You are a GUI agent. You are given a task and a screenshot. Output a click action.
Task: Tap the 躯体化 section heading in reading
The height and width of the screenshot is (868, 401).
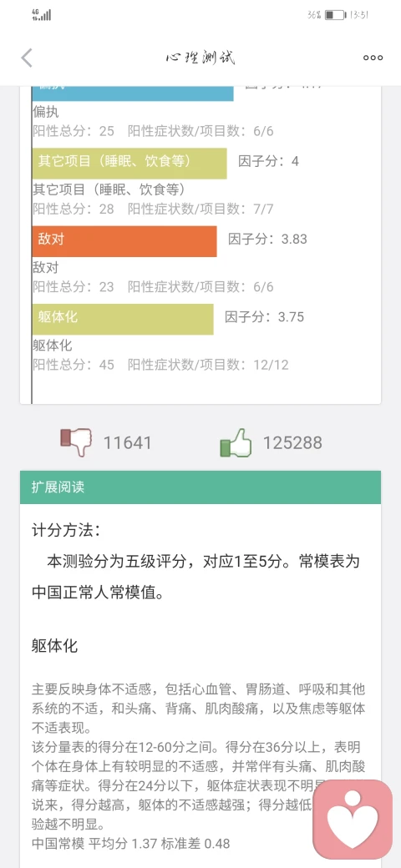[x=55, y=645]
